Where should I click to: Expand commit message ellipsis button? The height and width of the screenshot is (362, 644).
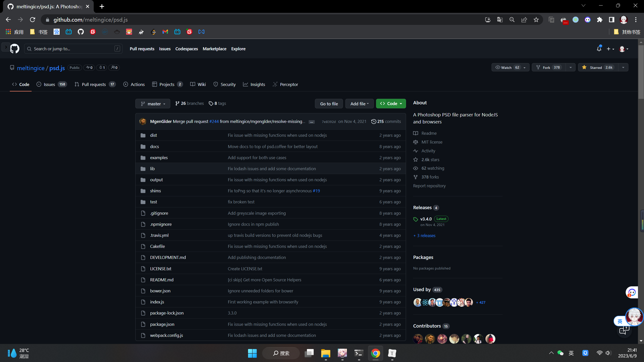click(x=311, y=122)
